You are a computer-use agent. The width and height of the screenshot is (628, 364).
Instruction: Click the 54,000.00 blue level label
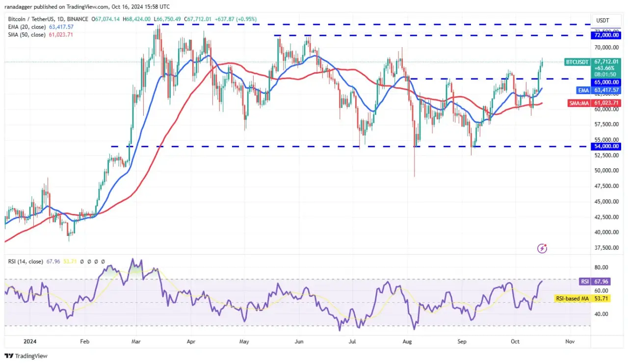pyautogui.click(x=607, y=146)
